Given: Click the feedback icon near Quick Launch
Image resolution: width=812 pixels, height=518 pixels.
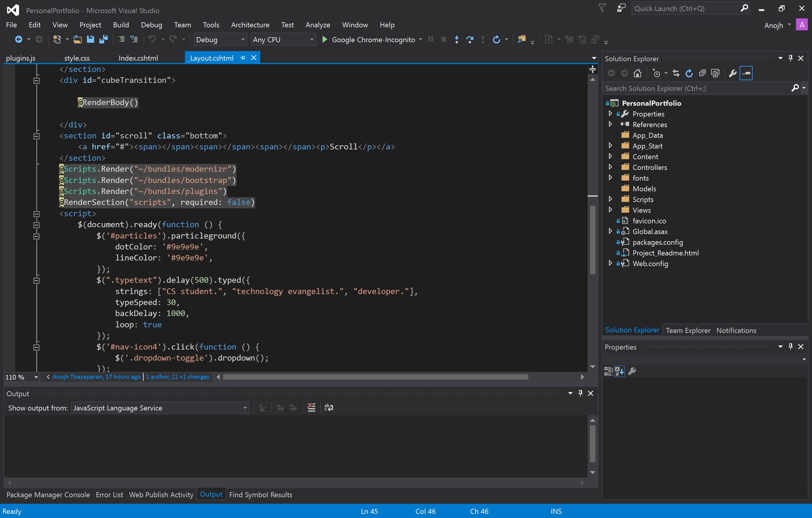Looking at the screenshot, I should (x=621, y=8).
